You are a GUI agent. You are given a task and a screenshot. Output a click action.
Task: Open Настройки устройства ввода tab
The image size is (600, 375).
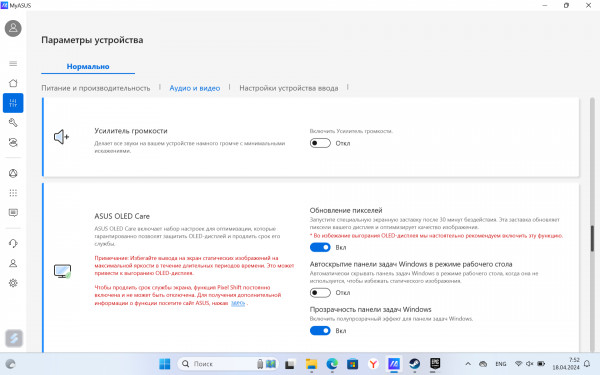289,88
